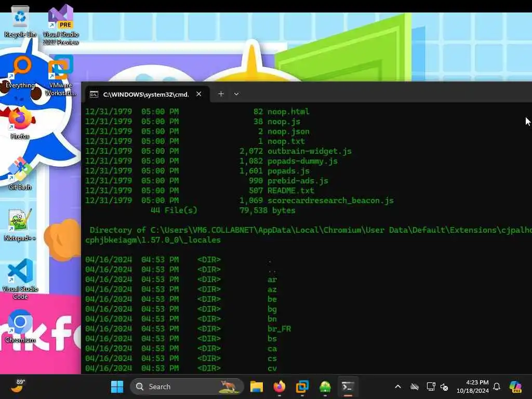Screen dimensions: 532x399
Task: Open the Everything search shortcut
Action: 20,73
